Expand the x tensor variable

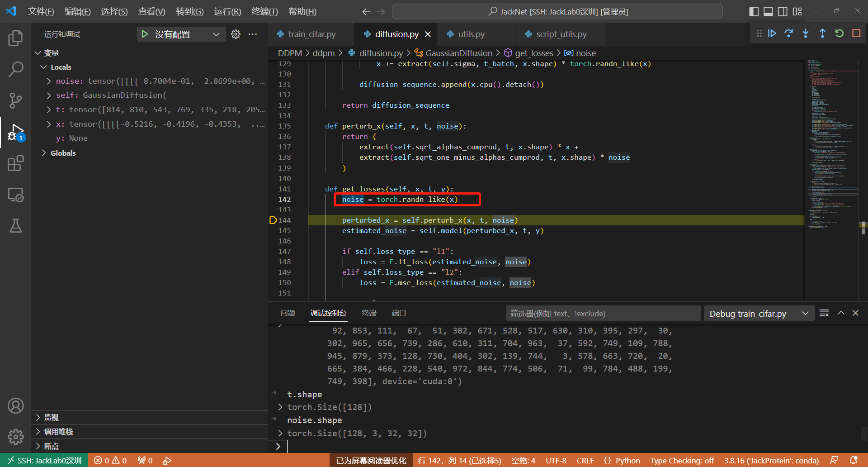tap(49, 124)
